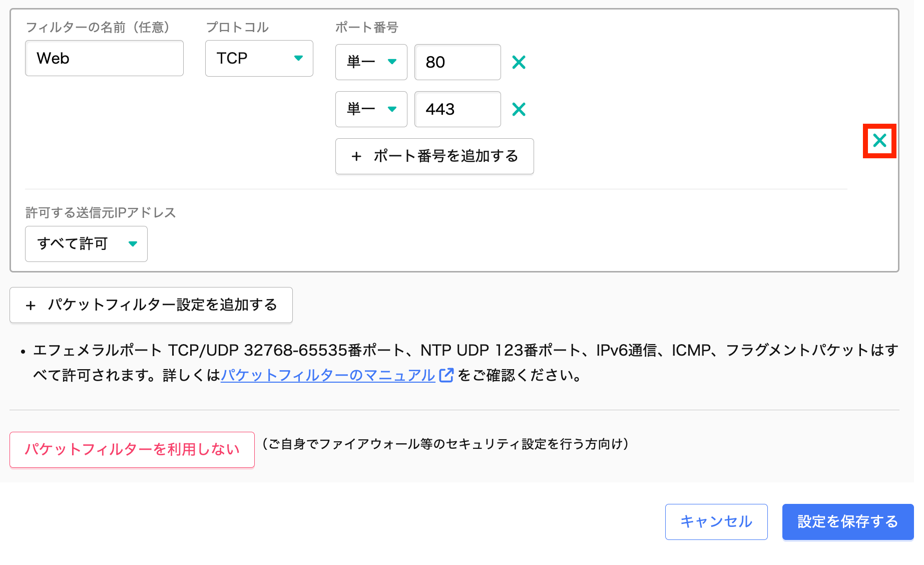Delete the entire Web filter rule

[x=879, y=141]
